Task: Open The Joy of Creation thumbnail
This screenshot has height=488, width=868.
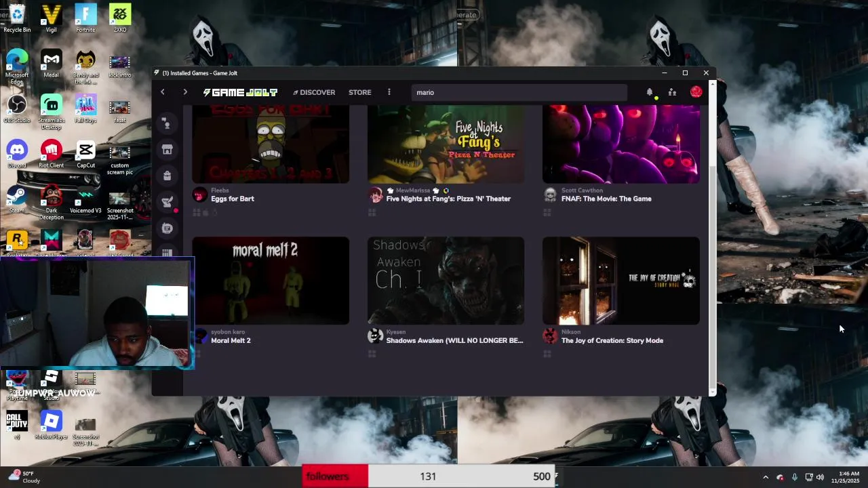Action: (x=620, y=281)
